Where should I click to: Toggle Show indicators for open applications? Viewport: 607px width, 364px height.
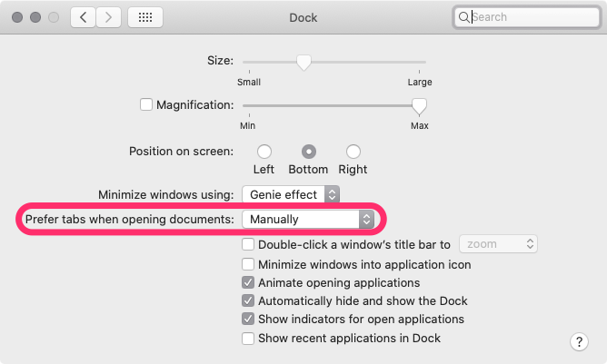click(x=248, y=320)
